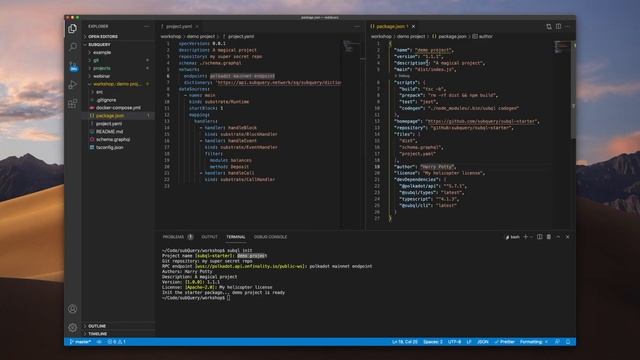Click the Explorer more actions ellipsis
The image size is (640, 360).
pos(147,27)
